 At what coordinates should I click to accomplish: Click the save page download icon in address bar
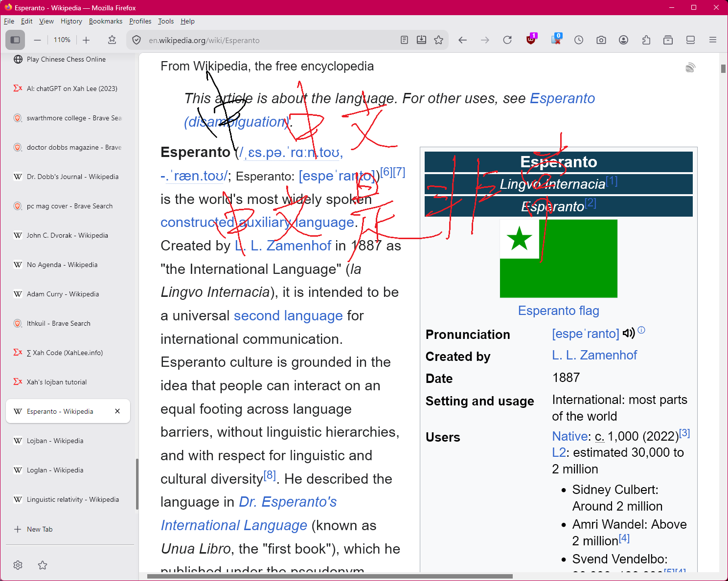pyautogui.click(x=421, y=40)
